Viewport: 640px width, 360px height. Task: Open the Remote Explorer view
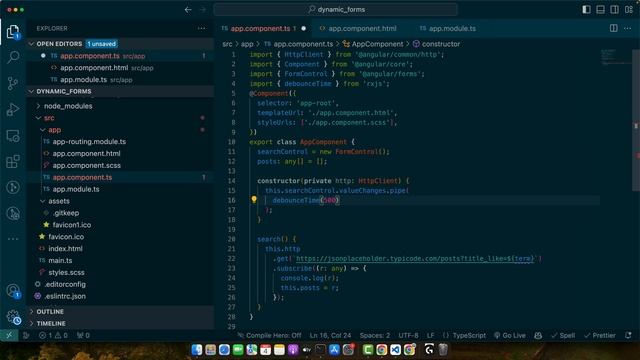pos(13,136)
